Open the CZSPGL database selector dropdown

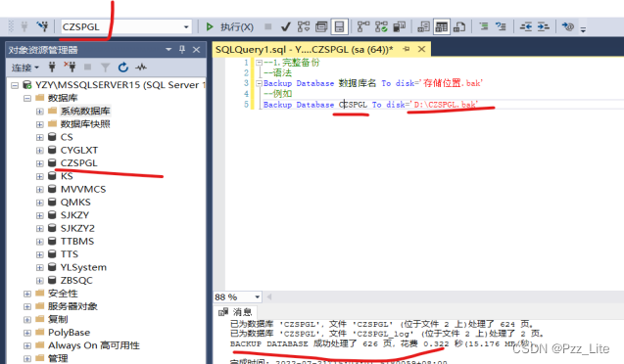coord(186,27)
